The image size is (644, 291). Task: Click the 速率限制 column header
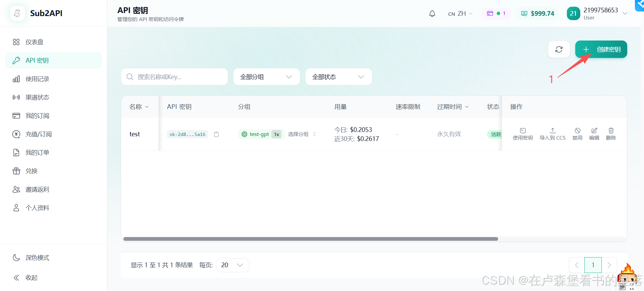pos(408,107)
